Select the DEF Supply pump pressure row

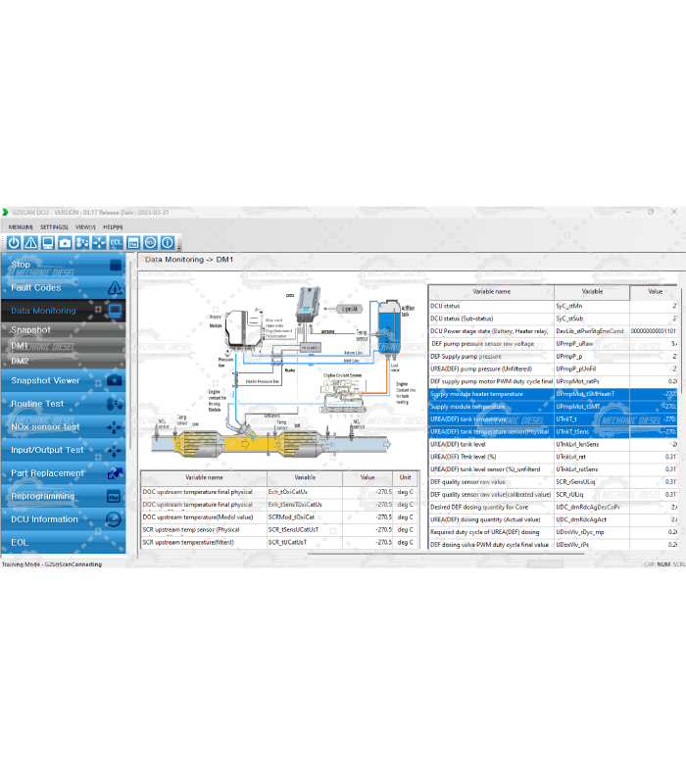coord(490,357)
